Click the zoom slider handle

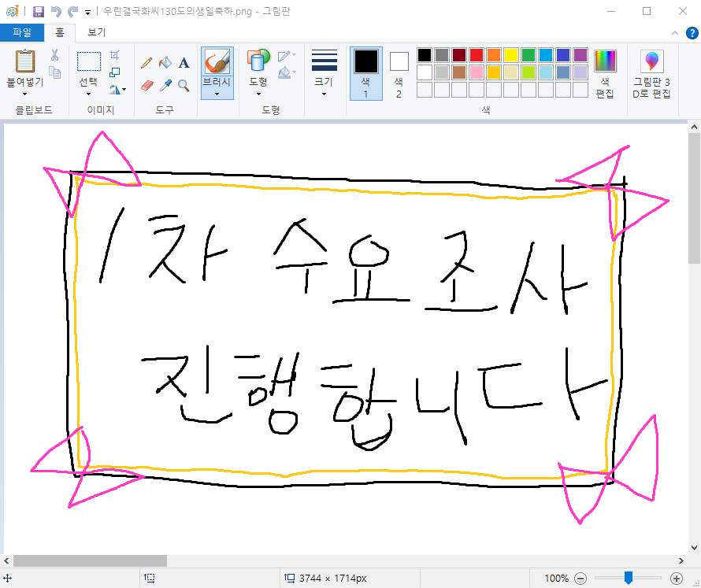coord(628,578)
